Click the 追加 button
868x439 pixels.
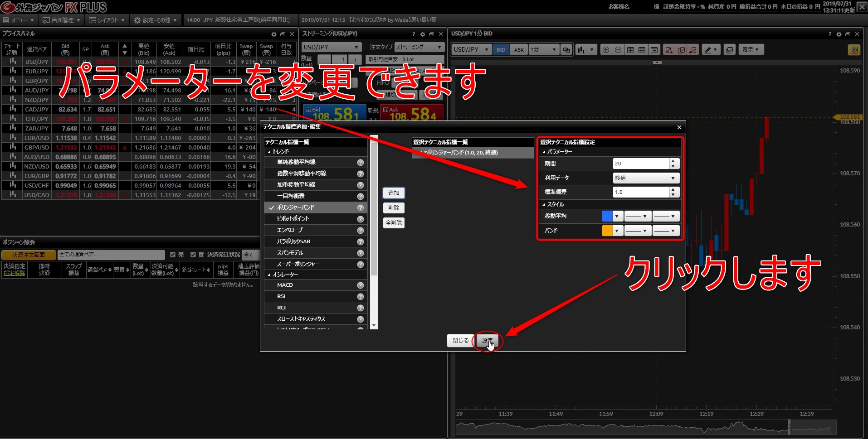(x=394, y=193)
